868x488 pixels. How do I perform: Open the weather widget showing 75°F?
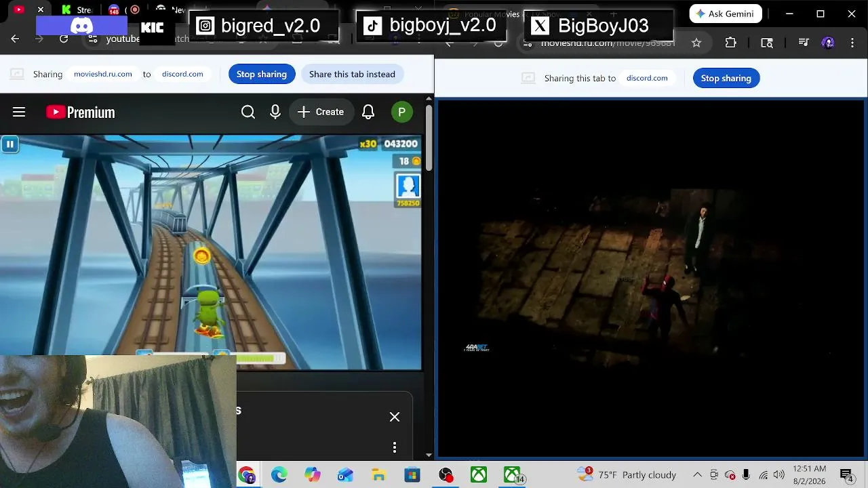coord(627,475)
